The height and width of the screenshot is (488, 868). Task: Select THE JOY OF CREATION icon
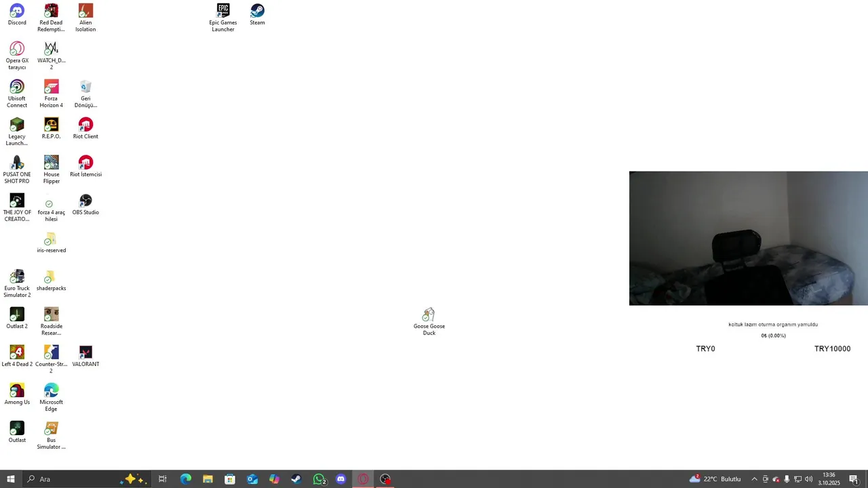[x=17, y=208]
